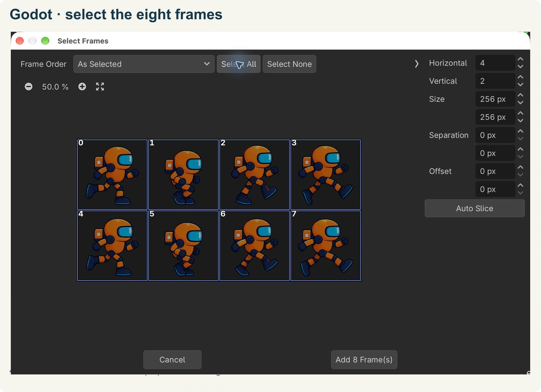Click the Select All button
The image size is (541, 392).
coord(239,64)
